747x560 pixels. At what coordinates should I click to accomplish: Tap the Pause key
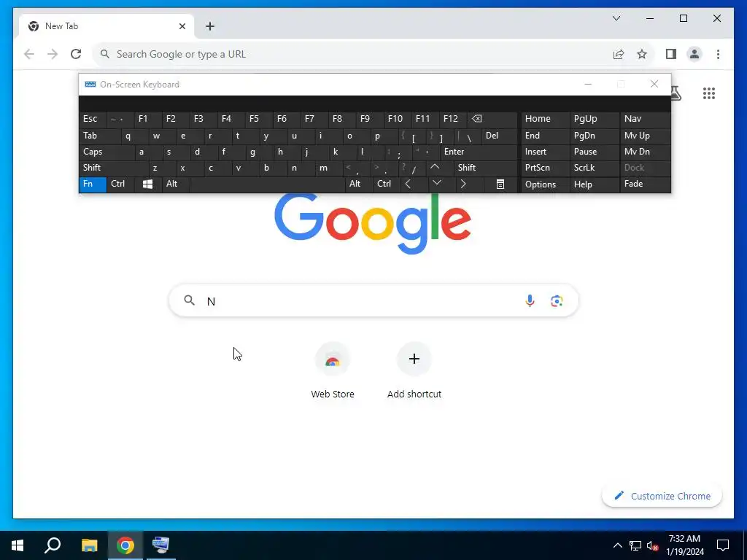[594, 152]
